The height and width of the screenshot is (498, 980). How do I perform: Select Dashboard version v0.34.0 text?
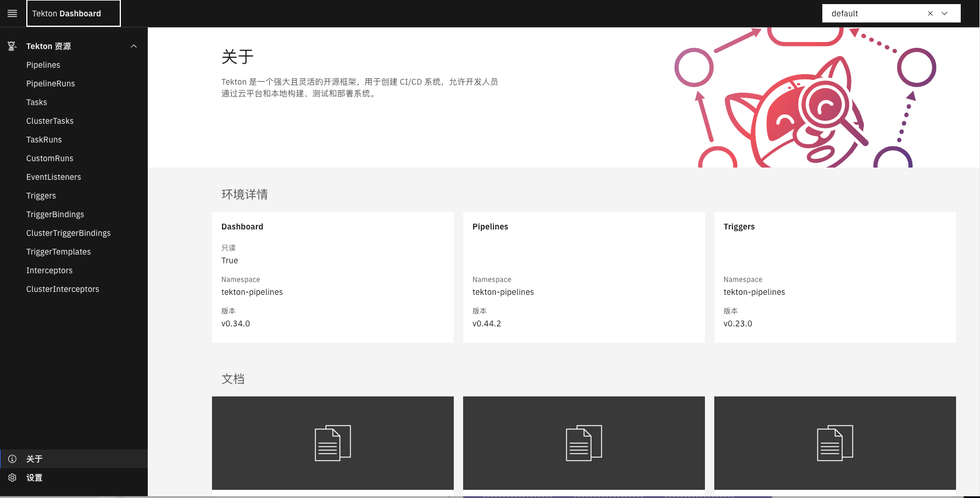235,323
